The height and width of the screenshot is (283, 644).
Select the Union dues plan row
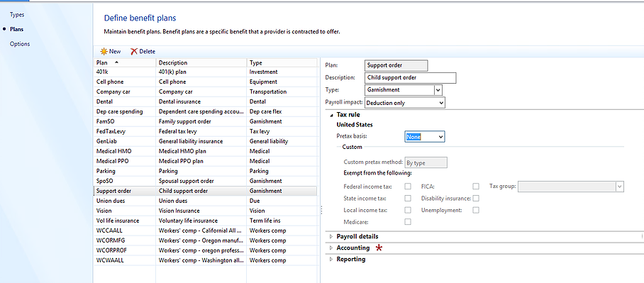click(206, 201)
